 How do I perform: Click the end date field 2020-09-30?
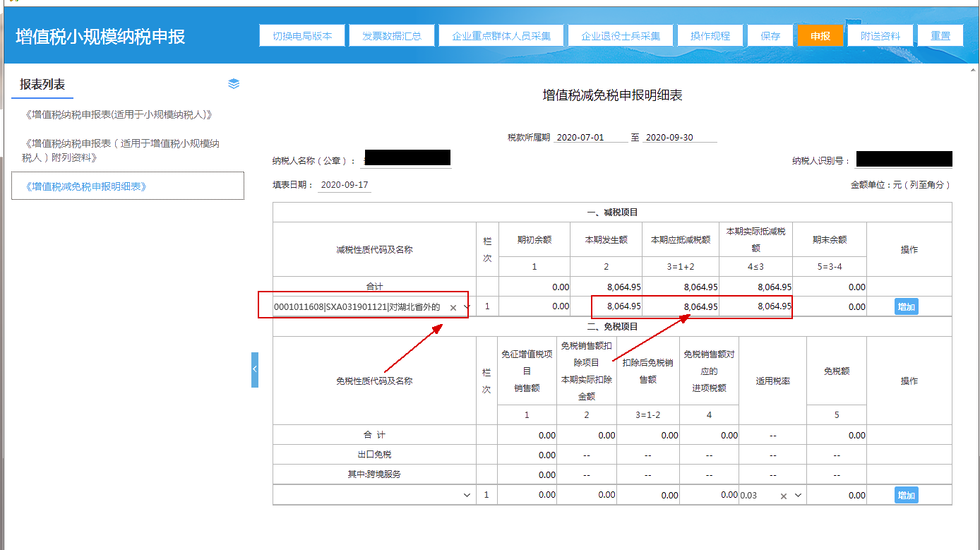click(x=681, y=138)
